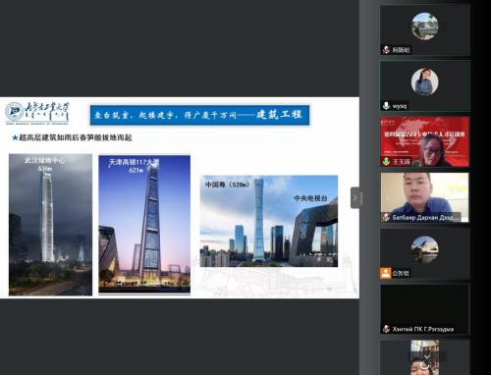Viewport: 492px width, 376px height.
Task: Click the Хэнтий ПК Г.Рэгзэдмаа name label
Action: pos(423,329)
